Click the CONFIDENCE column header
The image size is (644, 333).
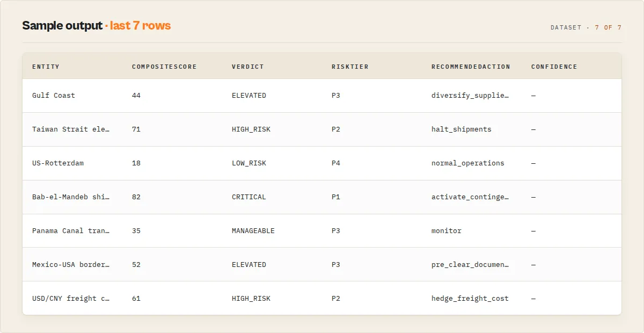(554, 67)
